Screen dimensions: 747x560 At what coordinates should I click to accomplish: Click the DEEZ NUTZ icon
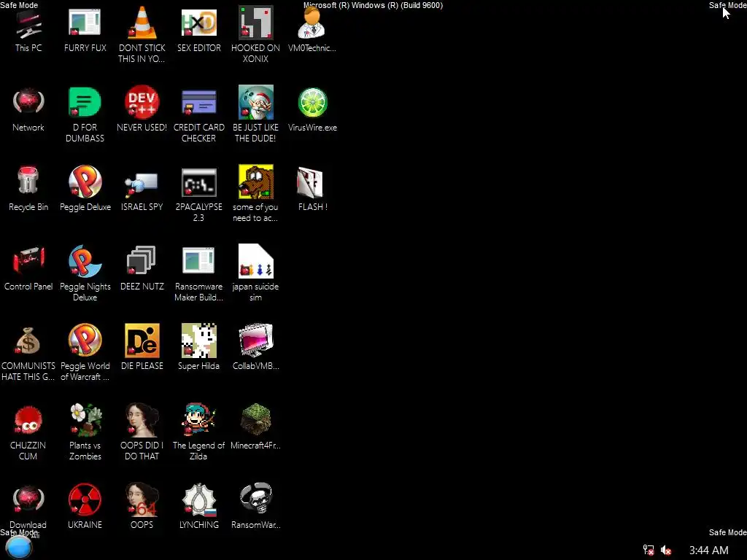142,260
